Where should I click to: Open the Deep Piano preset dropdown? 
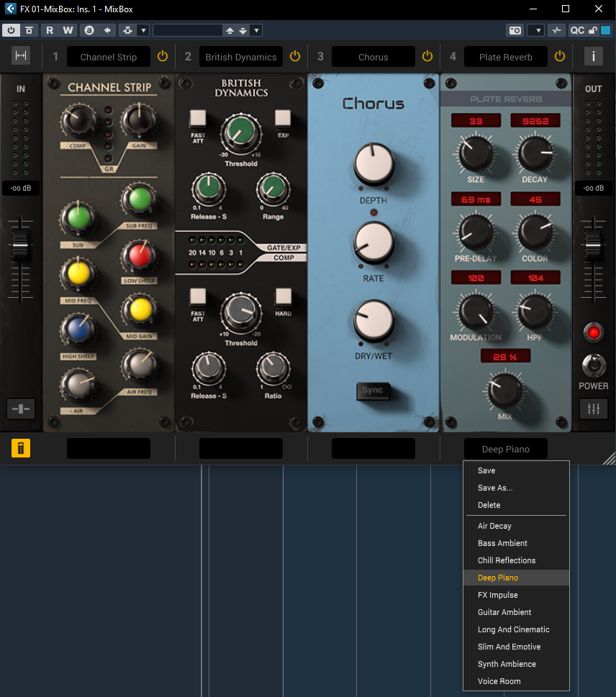(505, 449)
